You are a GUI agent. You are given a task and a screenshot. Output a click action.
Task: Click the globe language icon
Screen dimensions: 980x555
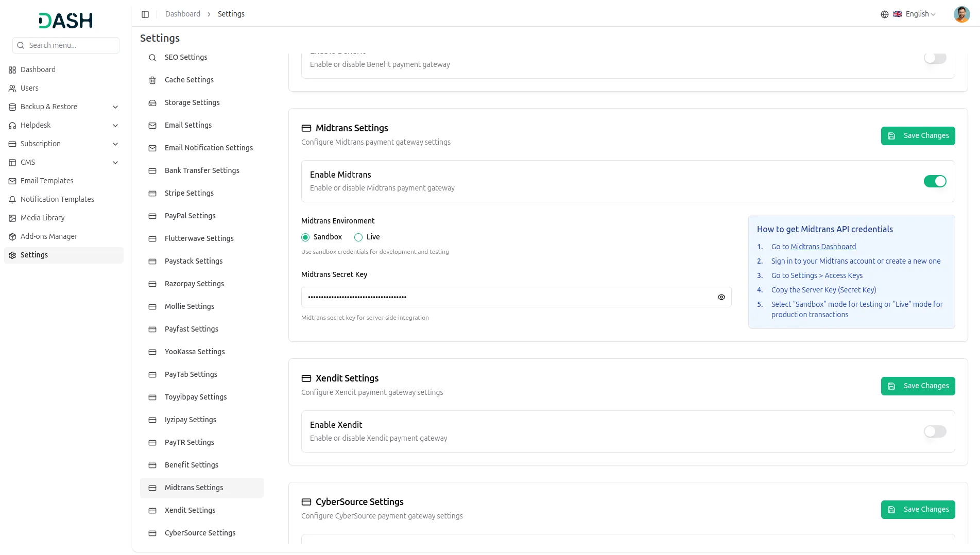pos(884,14)
